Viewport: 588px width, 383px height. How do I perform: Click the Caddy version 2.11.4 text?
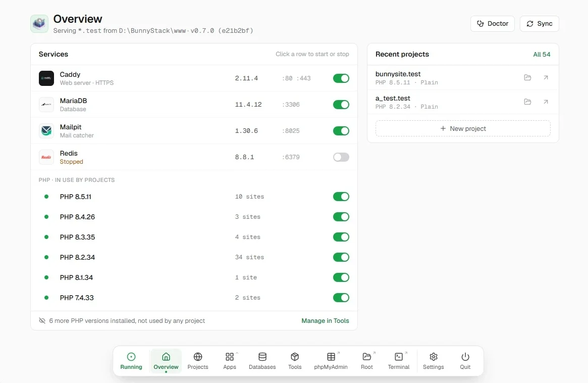point(246,78)
